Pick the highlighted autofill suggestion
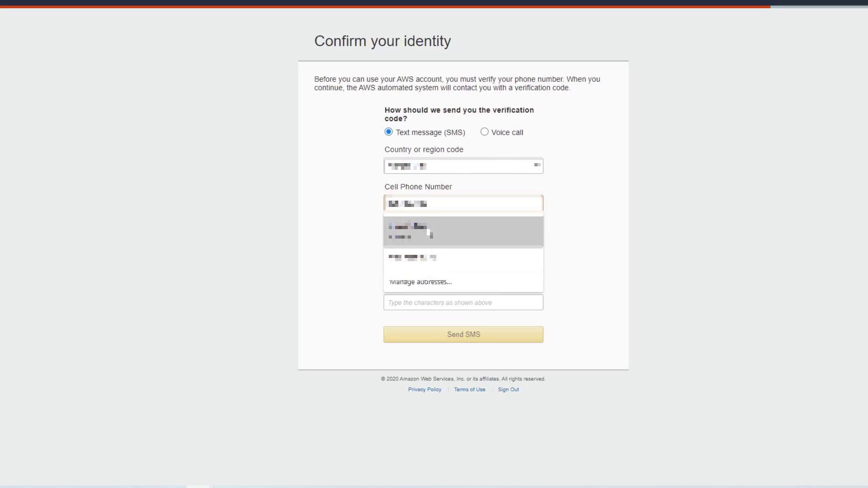868x488 pixels. point(463,231)
